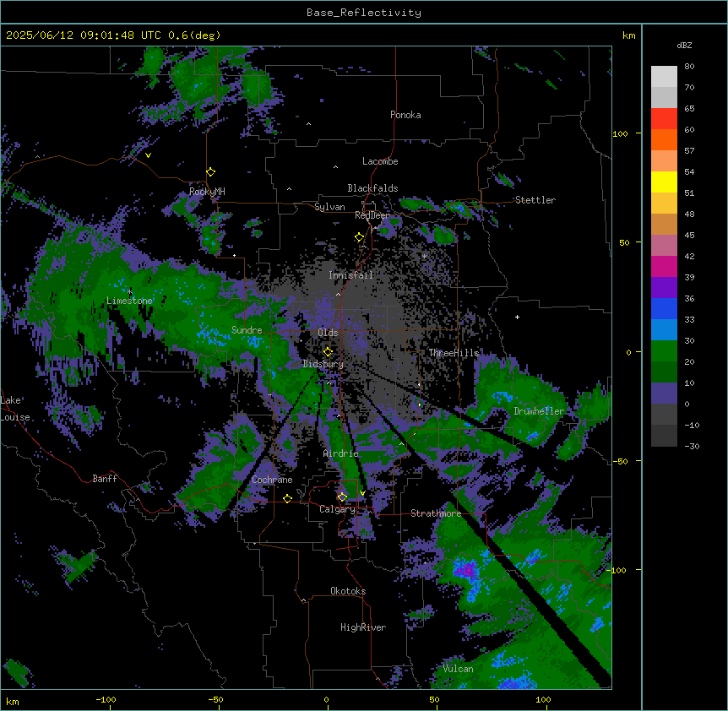Select the yellow diamond marker near Cochrane
The image size is (728, 711).
287,498
